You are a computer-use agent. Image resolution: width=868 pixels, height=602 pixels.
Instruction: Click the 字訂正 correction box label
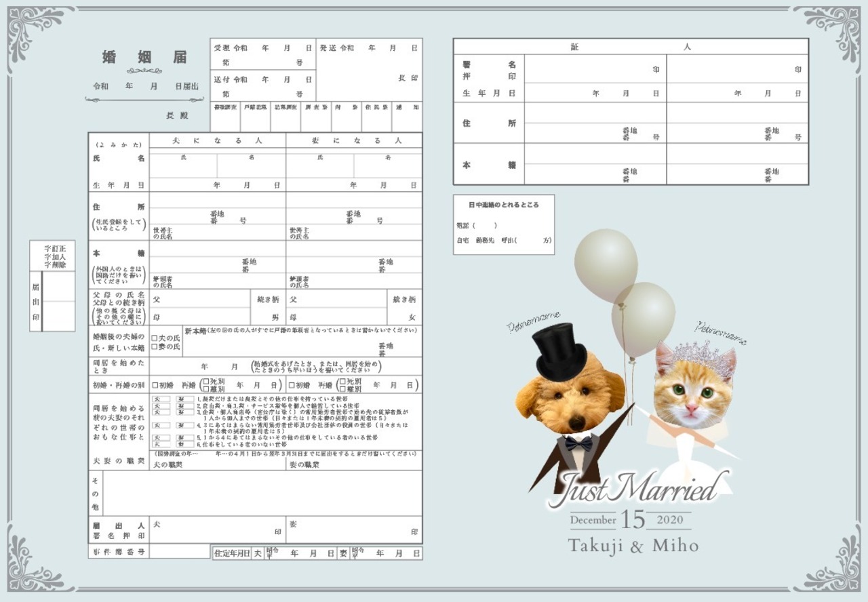point(55,249)
